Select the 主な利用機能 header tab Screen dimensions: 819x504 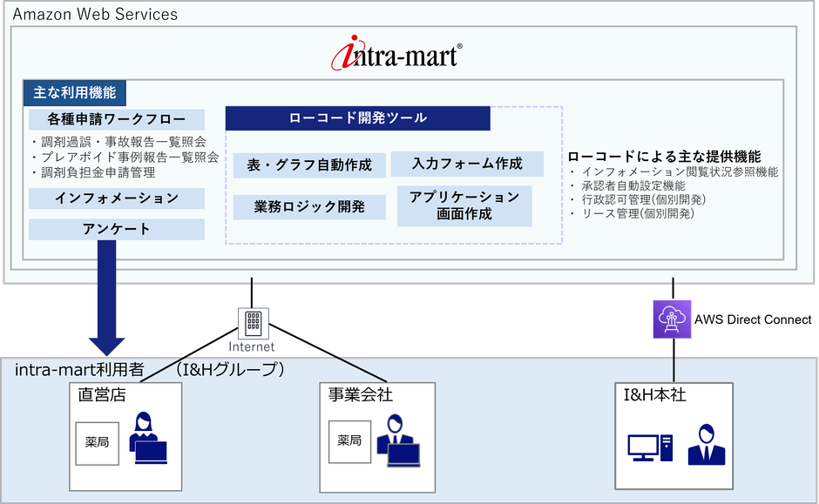click(x=74, y=93)
